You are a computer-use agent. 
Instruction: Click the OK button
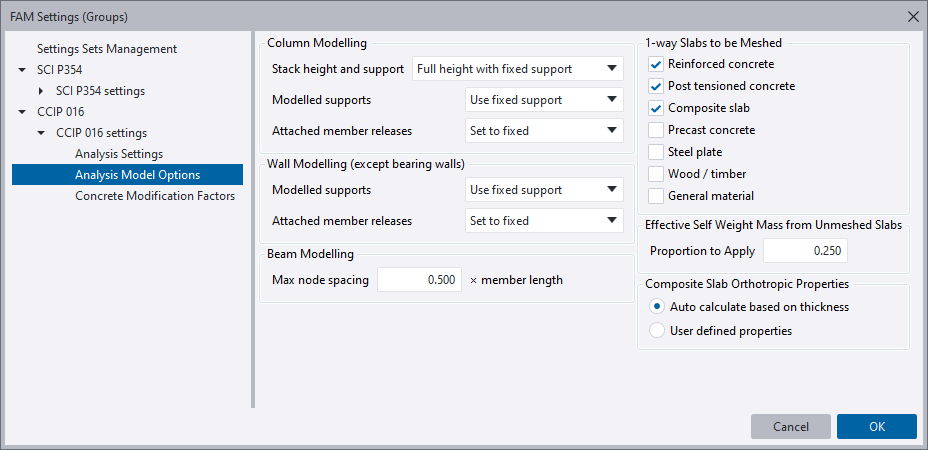[x=876, y=427]
